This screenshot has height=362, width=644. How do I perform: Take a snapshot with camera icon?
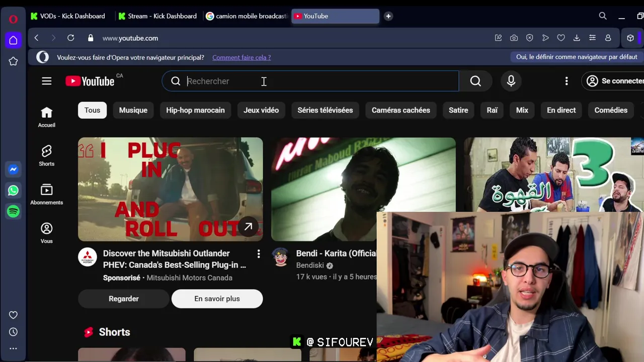coord(514,38)
